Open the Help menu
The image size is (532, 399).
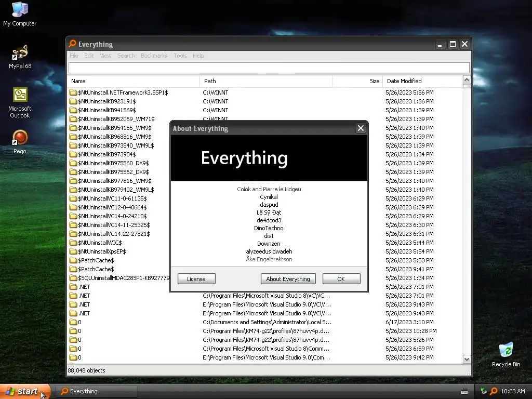click(198, 56)
